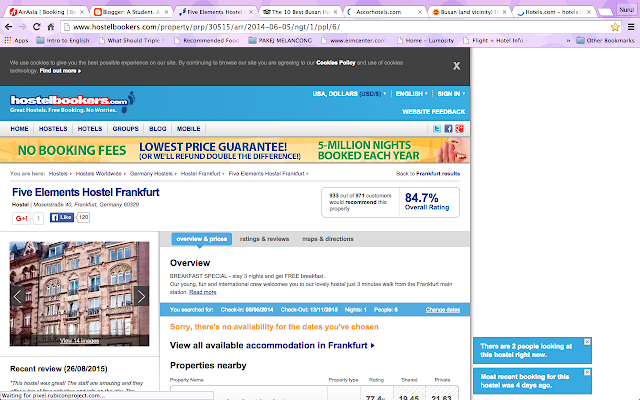
Task: Click the G+1 button under hostel name
Action: point(22,218)
